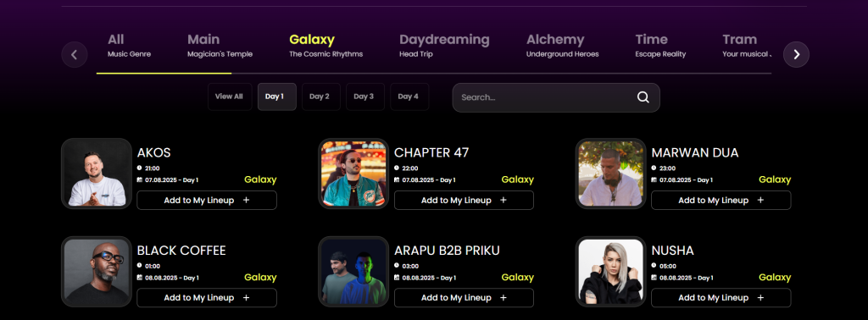
Task: Click the calendar icon in MARWAN DUA card
Action: [x=654, y=180]
